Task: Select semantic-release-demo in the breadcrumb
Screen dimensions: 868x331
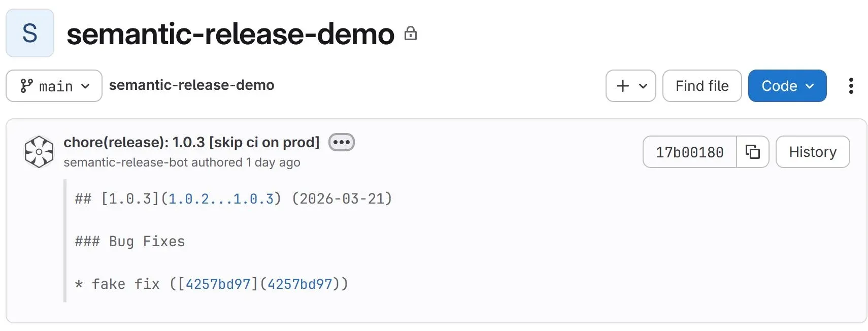Action: [192, 85]
